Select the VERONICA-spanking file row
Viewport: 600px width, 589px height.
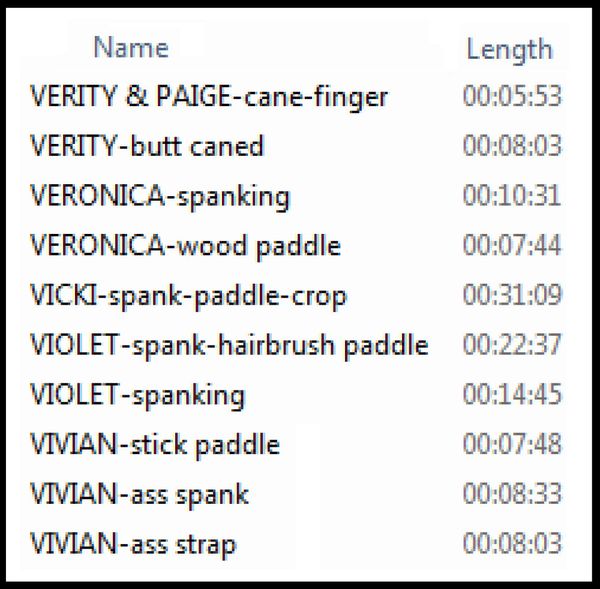pyautogui.click(x=160, y=197)
